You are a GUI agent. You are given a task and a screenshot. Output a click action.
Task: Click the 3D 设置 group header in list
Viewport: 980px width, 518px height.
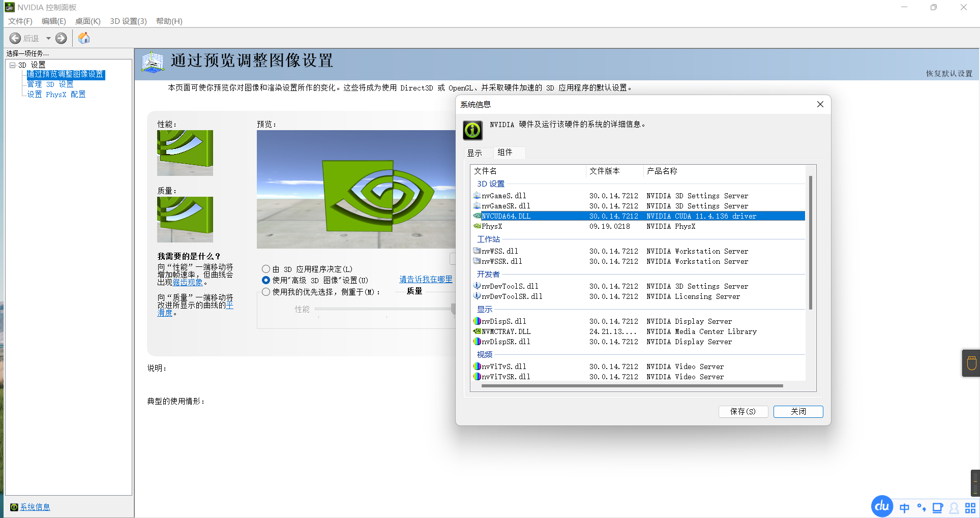pyautogui.click(x=491, y=184)
